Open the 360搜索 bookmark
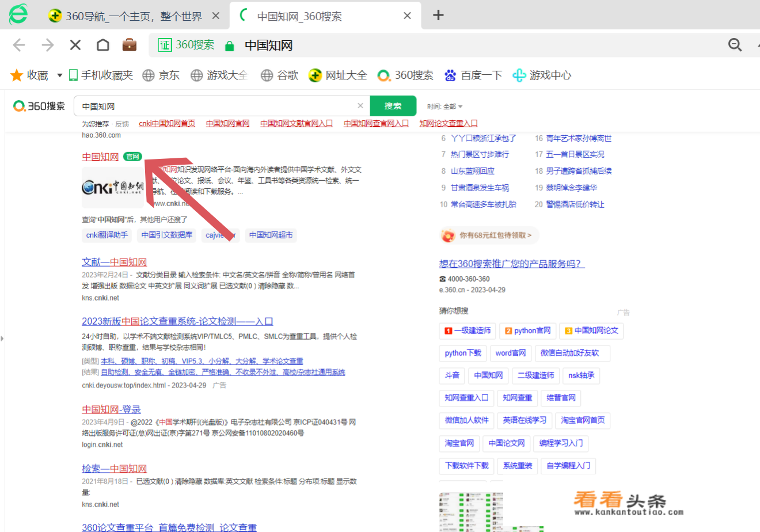 405,75
